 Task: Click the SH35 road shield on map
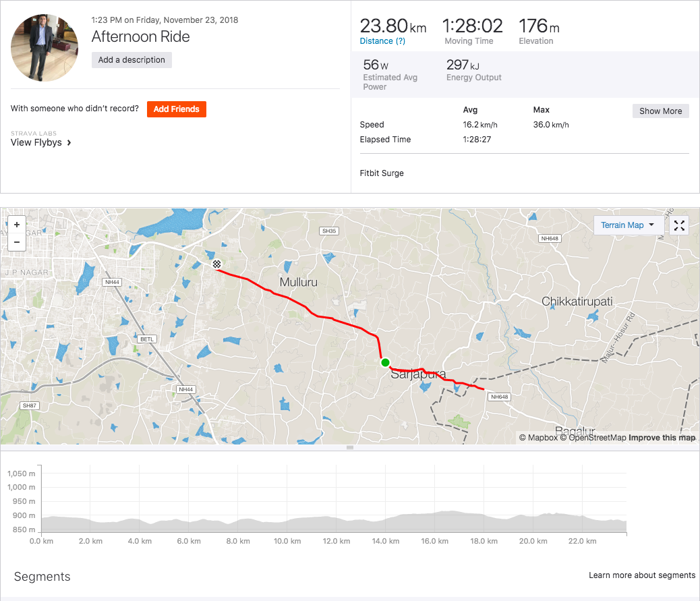[329, 231]
